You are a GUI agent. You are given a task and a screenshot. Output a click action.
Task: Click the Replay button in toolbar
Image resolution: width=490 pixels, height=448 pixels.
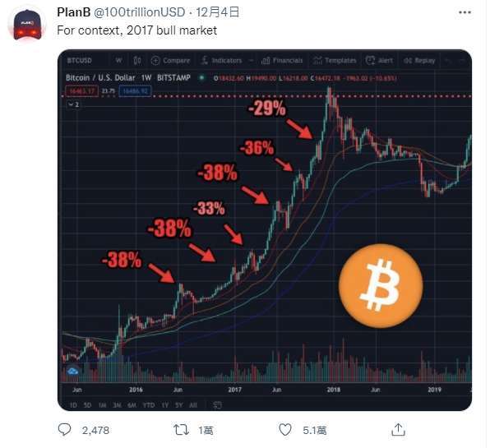[419, 60]
